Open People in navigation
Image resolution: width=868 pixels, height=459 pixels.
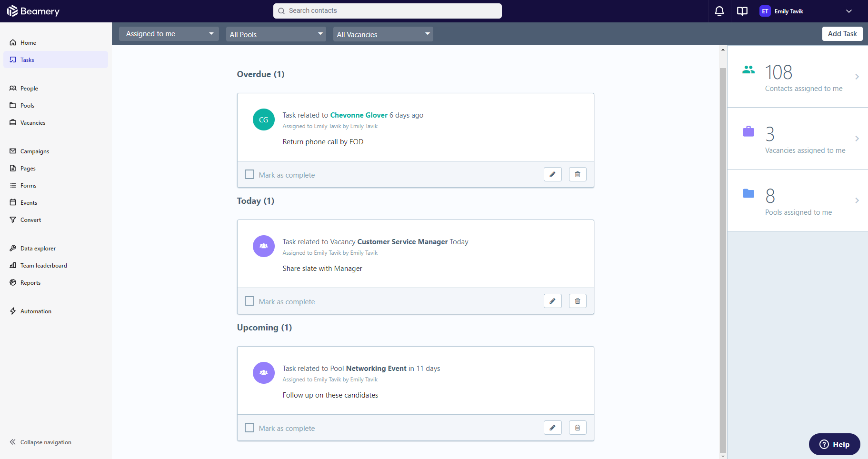tap(56, 88)
